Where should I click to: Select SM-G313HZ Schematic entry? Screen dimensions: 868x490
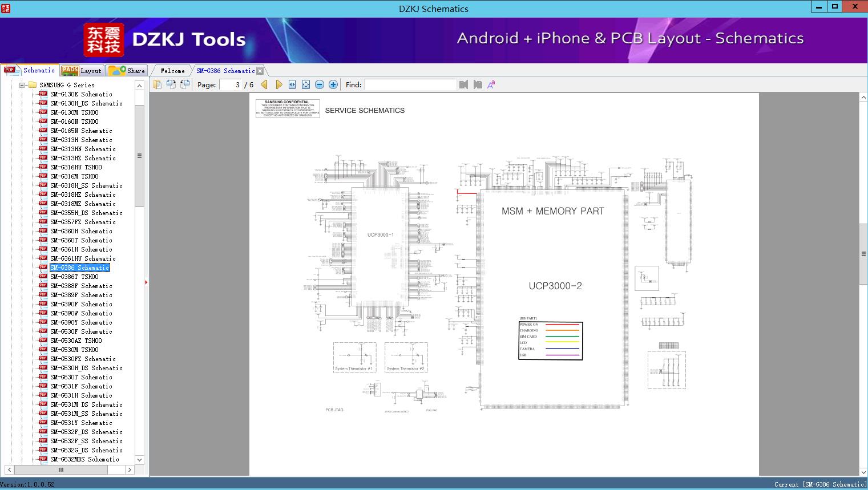click(x=83, y=158)
